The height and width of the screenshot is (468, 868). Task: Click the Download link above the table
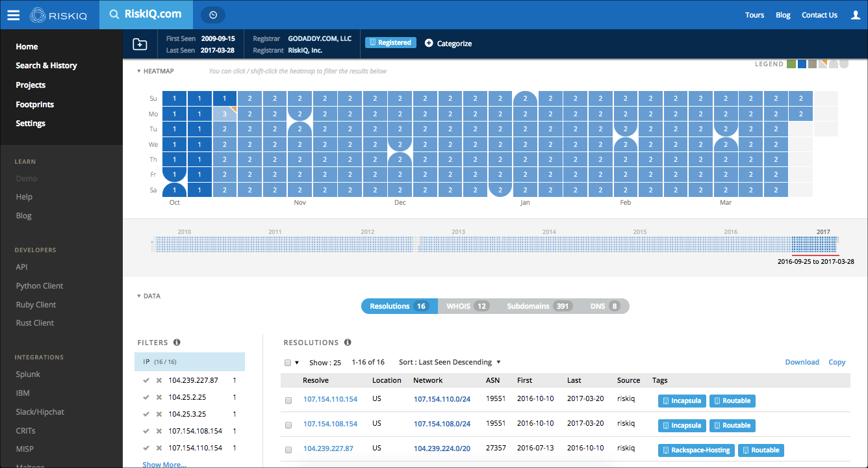pos(802,362)
